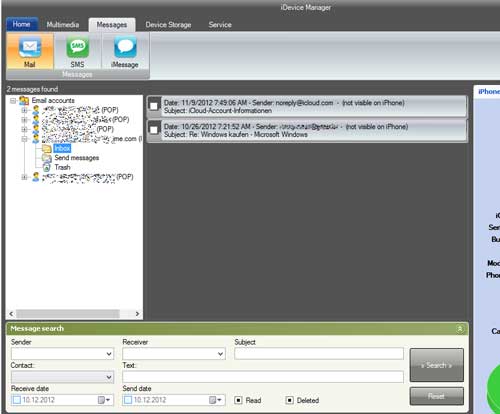
Task: Open the iMessage view
Action: coord(125,51)
